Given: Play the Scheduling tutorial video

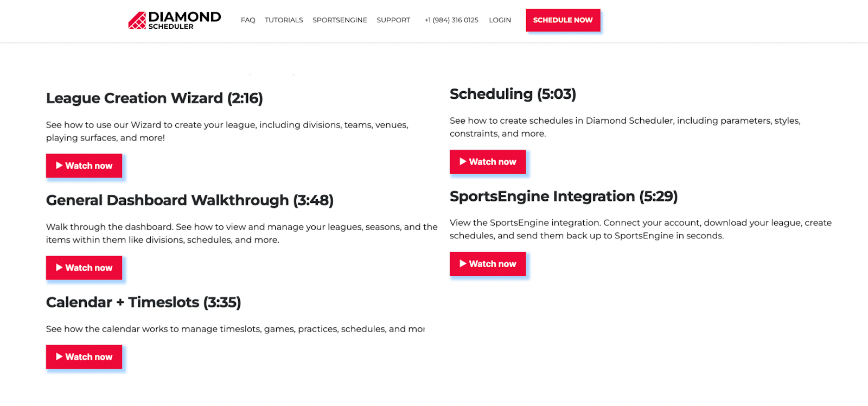Looking at the screenshot, I should [488, 162].
